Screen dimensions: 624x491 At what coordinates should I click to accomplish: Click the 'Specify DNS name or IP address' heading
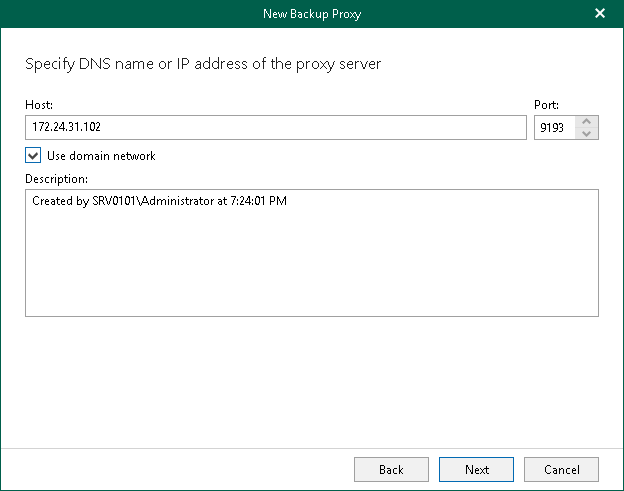click(x=203, y=64)
